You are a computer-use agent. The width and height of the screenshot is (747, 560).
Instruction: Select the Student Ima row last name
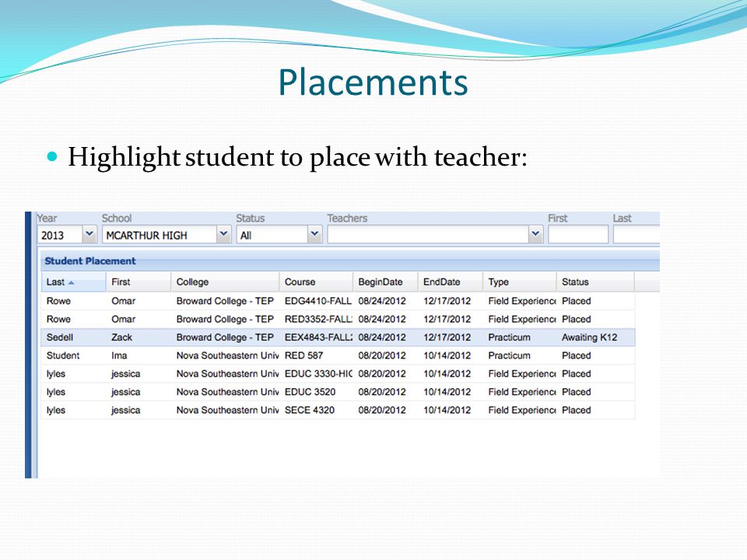[x=63, y=355]
